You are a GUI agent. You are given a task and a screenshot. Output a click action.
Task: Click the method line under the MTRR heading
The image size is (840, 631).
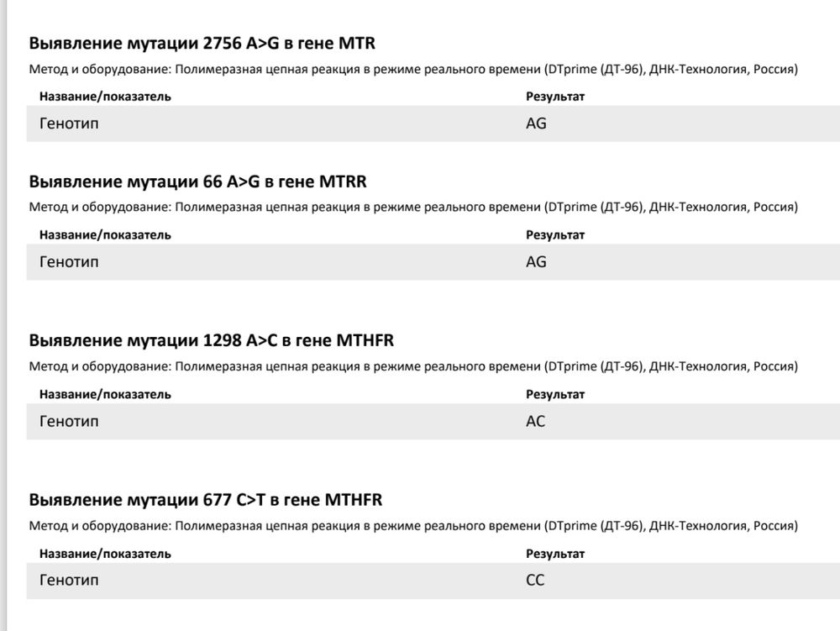point(412,207)
